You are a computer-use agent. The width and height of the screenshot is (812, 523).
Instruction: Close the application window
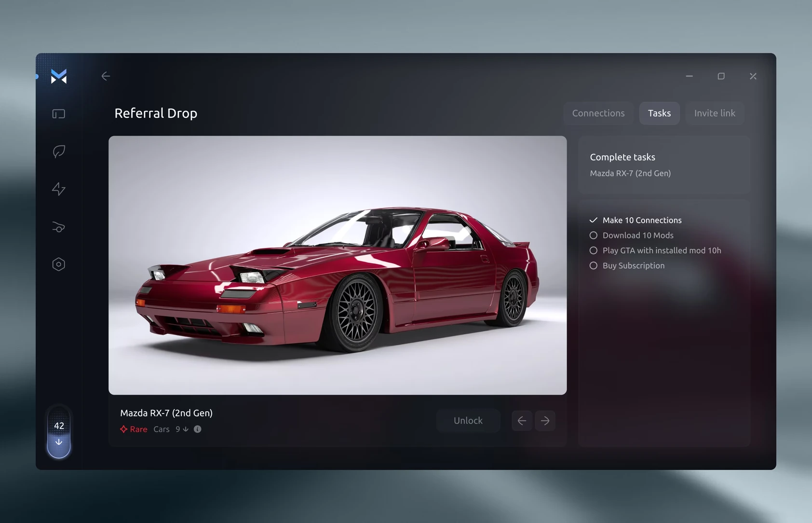[753, 76]
